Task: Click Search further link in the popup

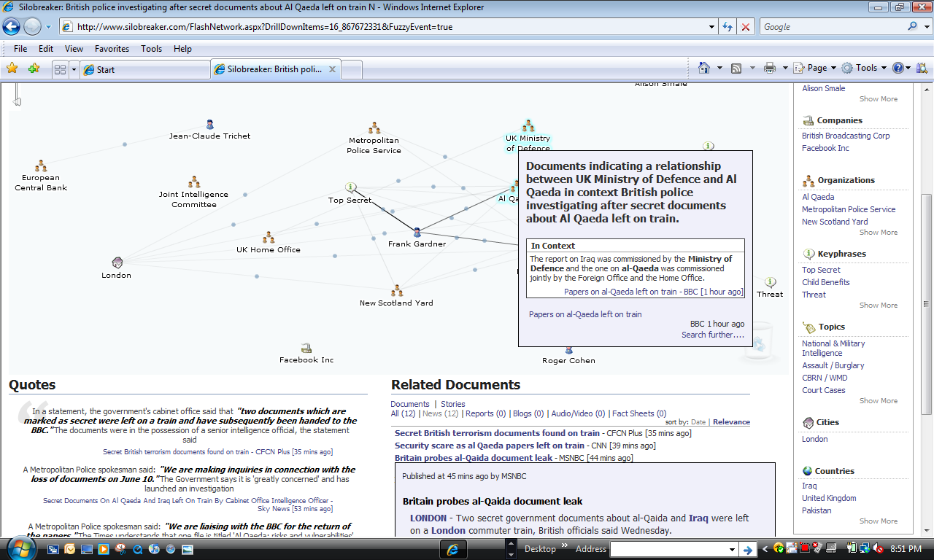Action: coord(713,335)
